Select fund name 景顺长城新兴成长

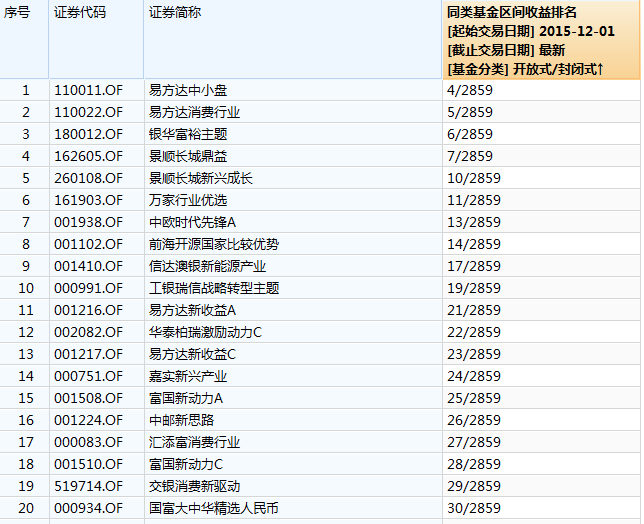click(x=201, y=178)
